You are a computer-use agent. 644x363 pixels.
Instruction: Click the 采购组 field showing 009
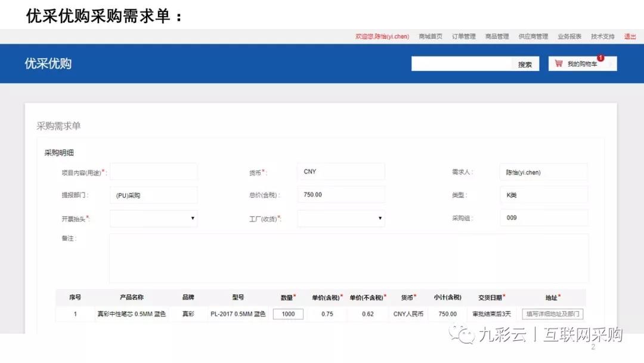pyautogui.click(x=544, y=218)
